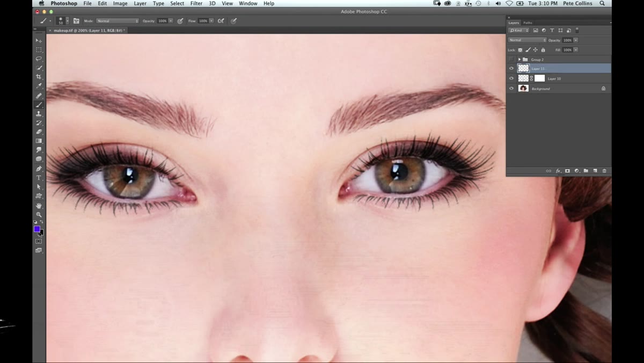Show the hidden Group 2 layer
Image resolution: width=644 pixels, height=363 pixels.
(x=511, y=60)
